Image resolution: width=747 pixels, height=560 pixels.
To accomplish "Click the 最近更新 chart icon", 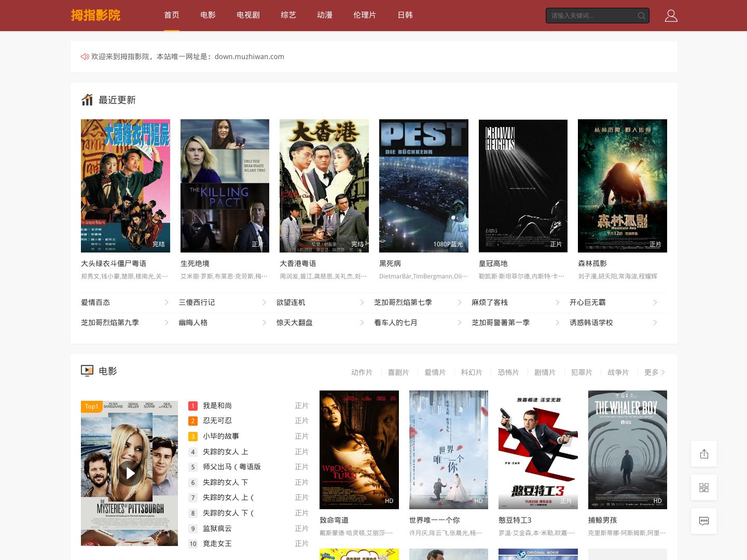I will click(x=87, y=100).
